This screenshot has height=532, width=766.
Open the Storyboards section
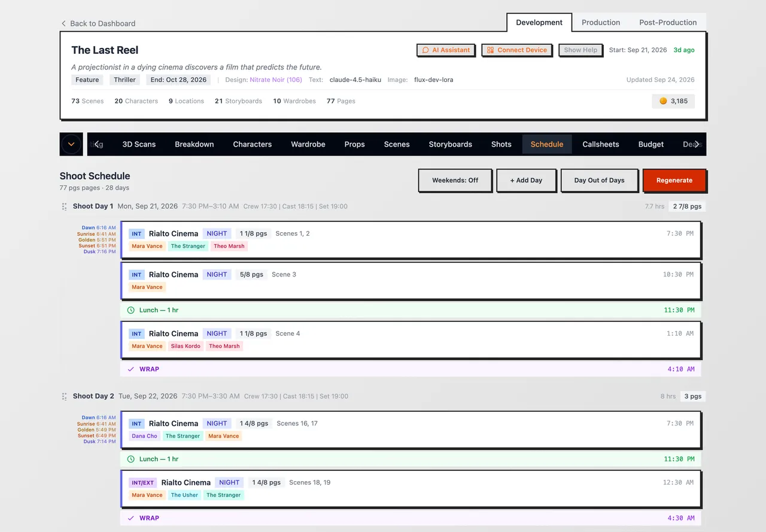[x=450, y=144]
